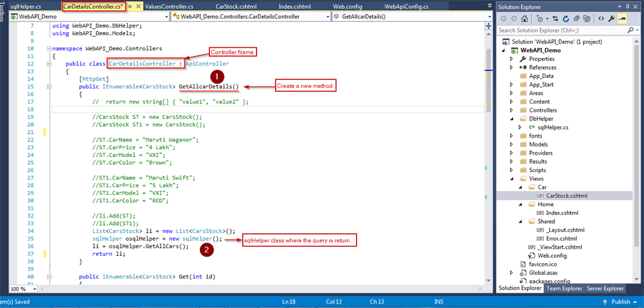Refresh the Solution Explorer
Viewport: 644px width, 308px height.
click(565, 18)
